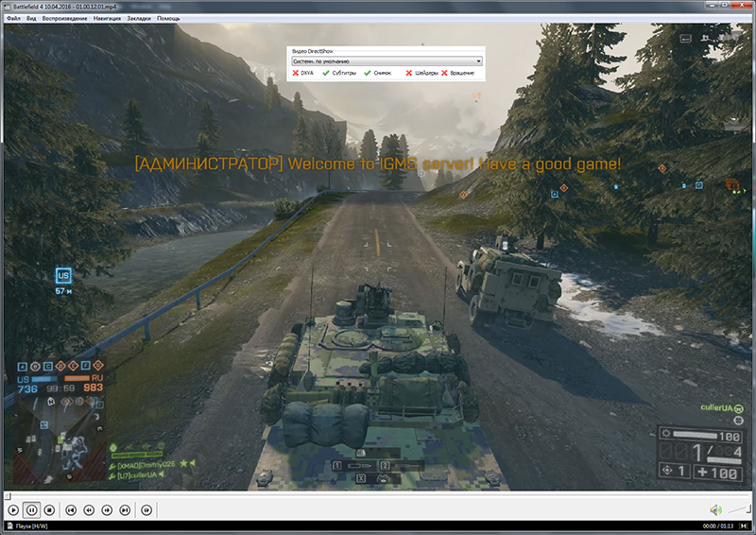Image resolution: width=756 pixels, height=535 pixels.
Task: Open the Помощь menu
Action: 168,18
